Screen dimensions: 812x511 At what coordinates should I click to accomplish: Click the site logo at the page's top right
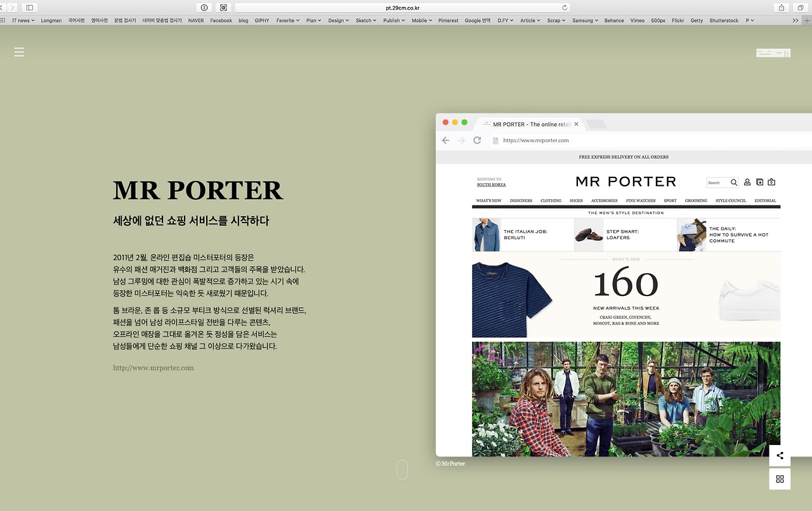coord(773,53)
